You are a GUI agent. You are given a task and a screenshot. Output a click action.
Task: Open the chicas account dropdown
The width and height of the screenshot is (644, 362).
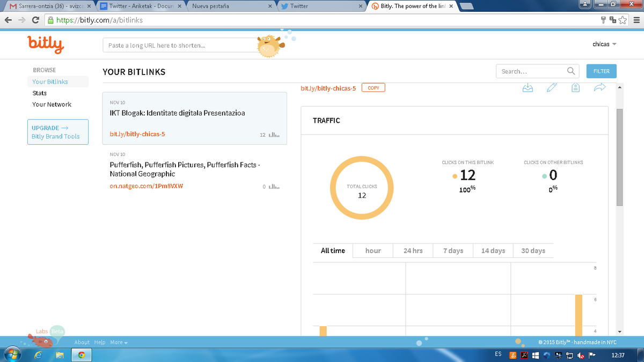[604, 44]
